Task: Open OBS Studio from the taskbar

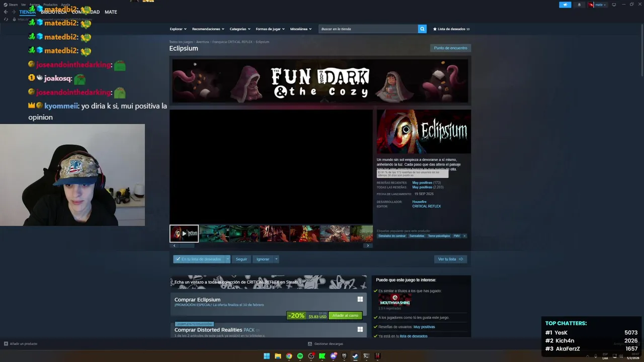Action: pyautogui.click(x=311, y=356)
